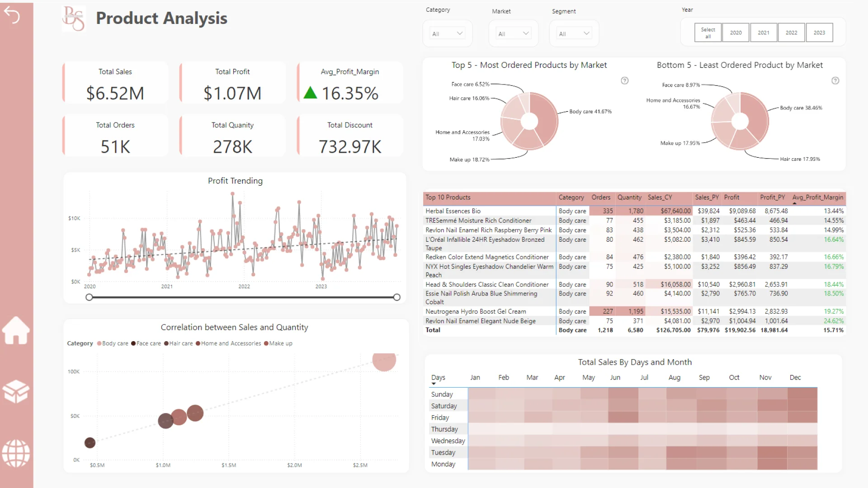The height and width of the screenshot is (488, 868).
Task: Sort table by Category column header
Action: (x=571, y=197)
